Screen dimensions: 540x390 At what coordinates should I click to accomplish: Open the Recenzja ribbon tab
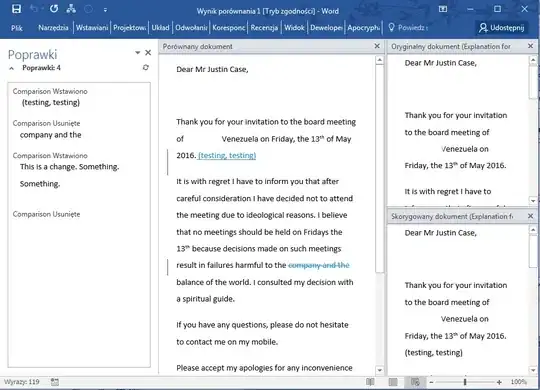click(x=264, y=28)
